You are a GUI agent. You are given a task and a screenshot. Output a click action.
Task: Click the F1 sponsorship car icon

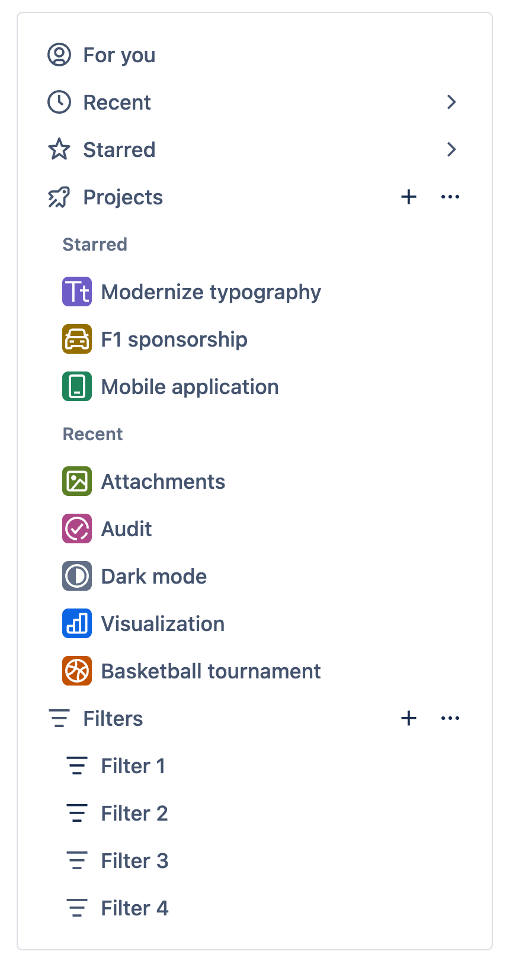pos(77,339)
